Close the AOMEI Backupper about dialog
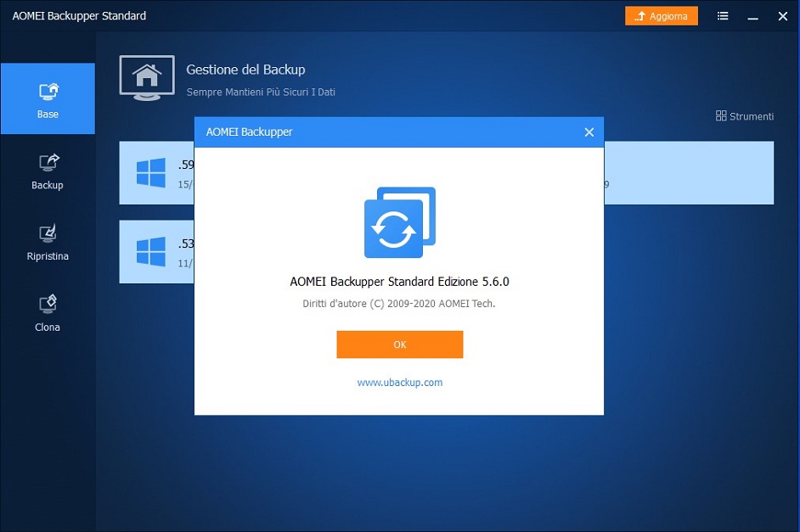800x532 pixels. click(x=589, y=132)
